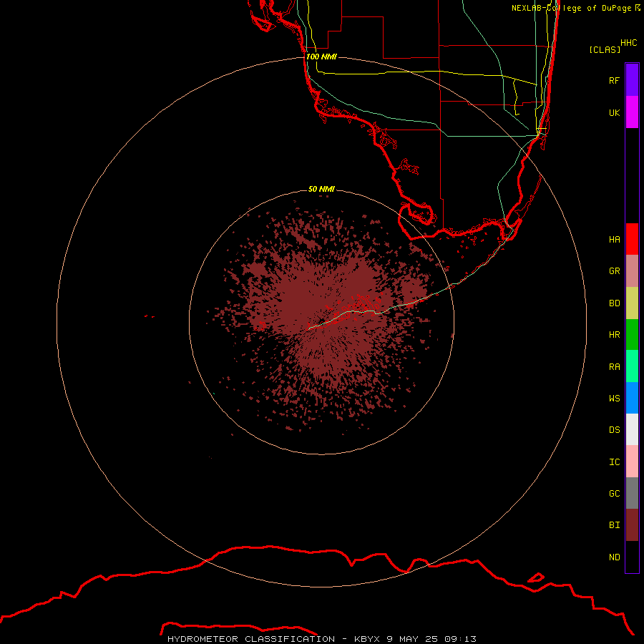Viewport: 644px width, 644px height.
Task: Click the UK magenta legend swatch
Action: tap(632, 112)
